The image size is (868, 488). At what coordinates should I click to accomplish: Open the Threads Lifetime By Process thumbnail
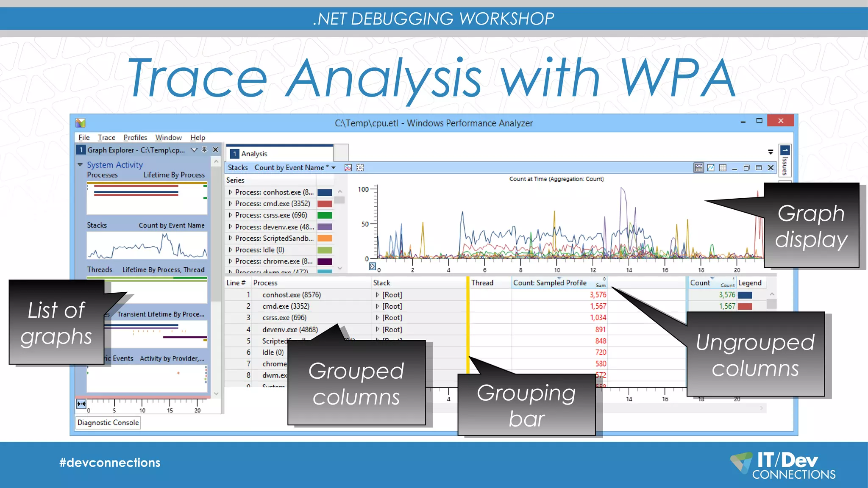pos(147,290)
